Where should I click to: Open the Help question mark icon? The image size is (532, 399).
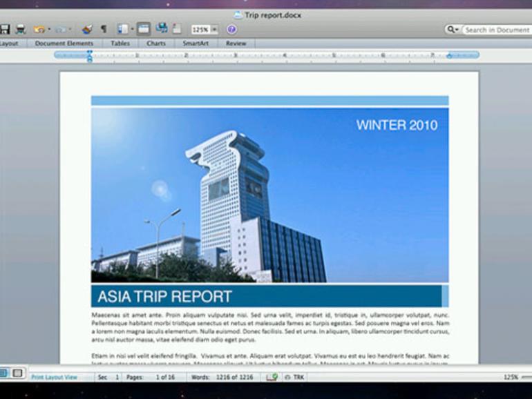[x=231, y=30]
